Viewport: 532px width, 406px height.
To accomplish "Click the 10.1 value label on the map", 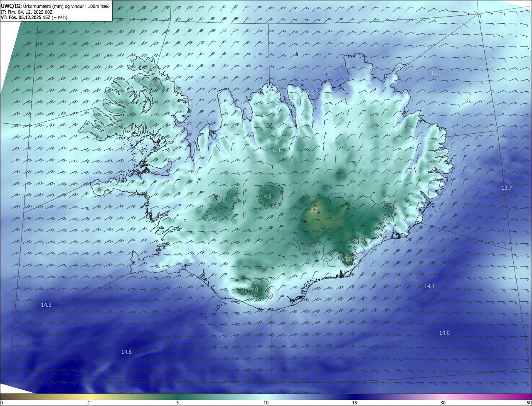I will [x=471, y=98].
